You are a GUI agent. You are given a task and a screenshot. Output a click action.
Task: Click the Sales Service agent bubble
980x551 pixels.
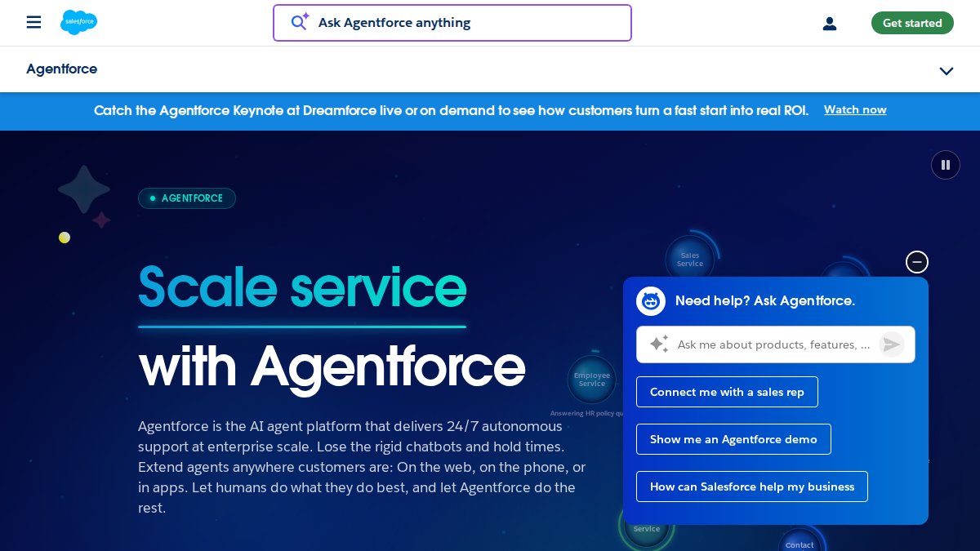(x=690, y=260)
